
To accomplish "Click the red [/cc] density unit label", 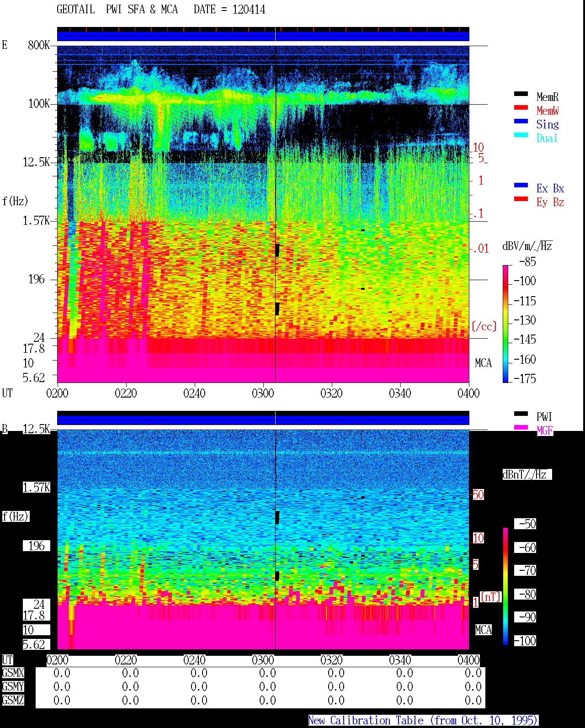I will pos(484,326).
